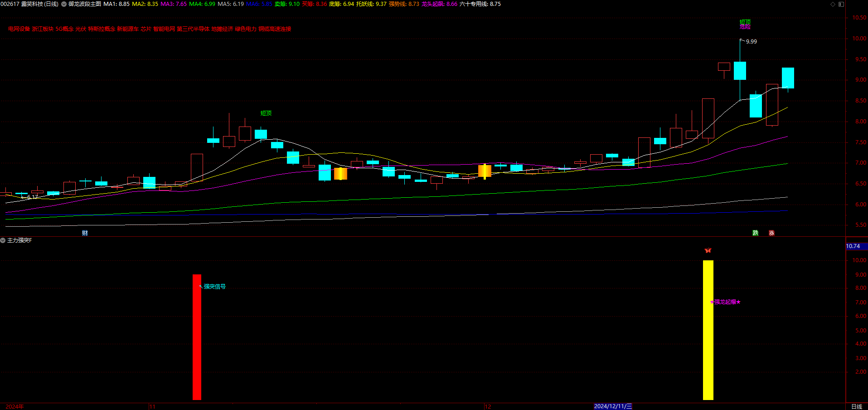Click the 2024/12/11/三 date cursor label
Image resolution: width=868 pixels, height=410 pixels.
613,406
